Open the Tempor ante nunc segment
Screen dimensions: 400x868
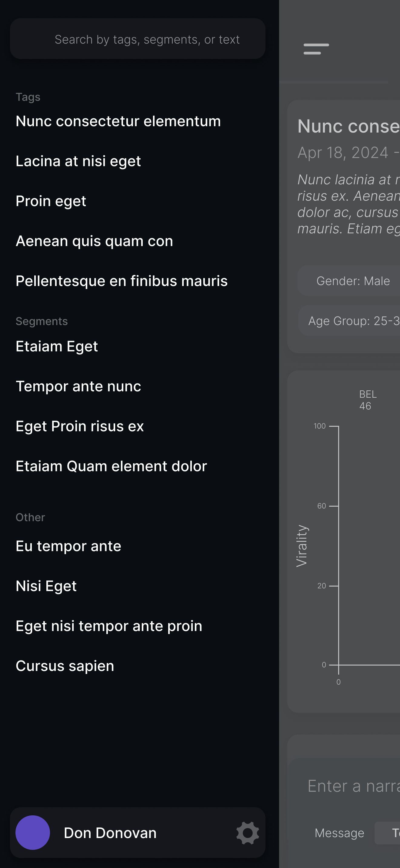78,386
